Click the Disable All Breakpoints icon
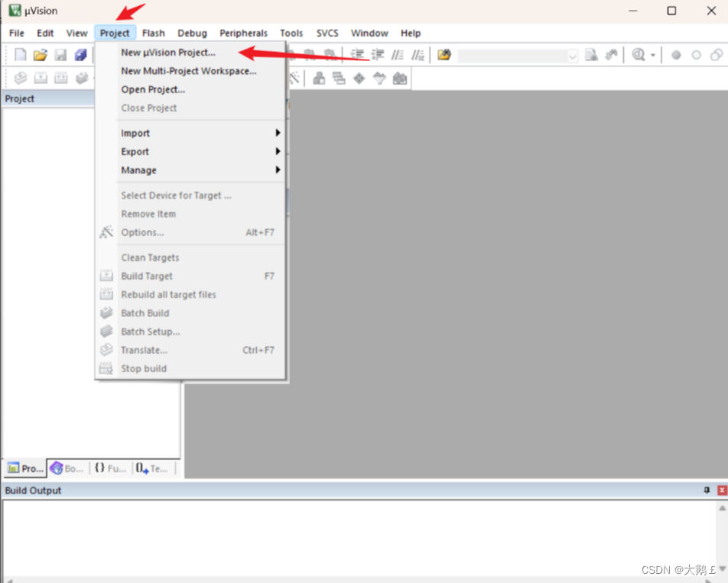The image size is (728, 583). pyautogui.click(x=717, y=55)
